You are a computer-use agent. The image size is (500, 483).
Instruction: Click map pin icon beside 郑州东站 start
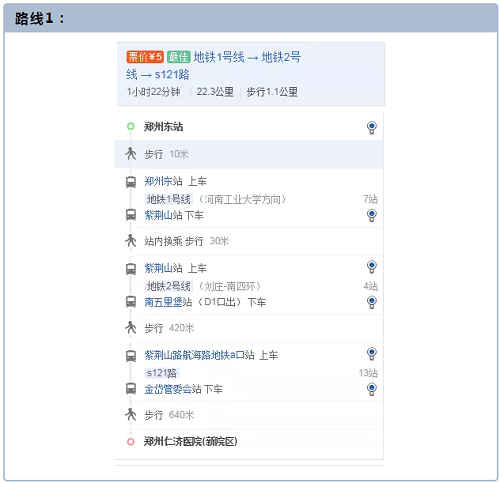tap(371, 128)
